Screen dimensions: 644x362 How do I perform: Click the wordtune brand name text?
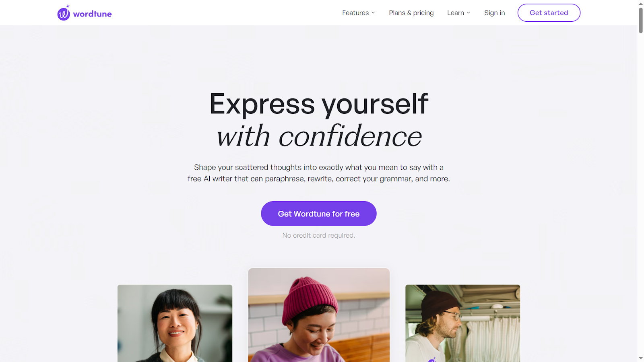point(93,14)
